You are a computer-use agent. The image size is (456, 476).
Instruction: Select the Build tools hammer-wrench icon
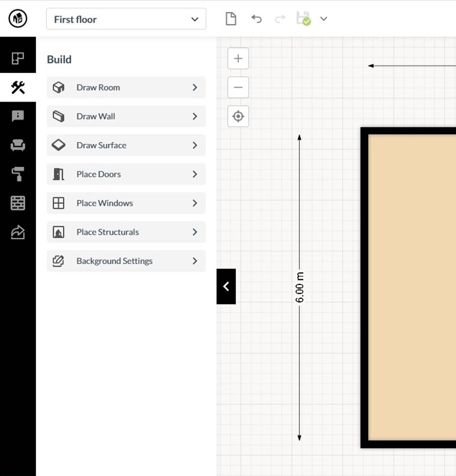18,87
